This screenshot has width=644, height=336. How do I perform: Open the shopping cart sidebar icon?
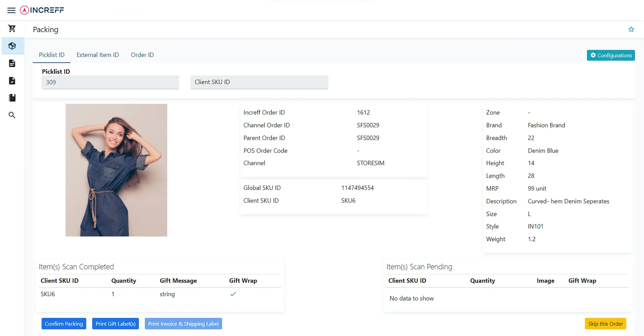tap(12, 28)
